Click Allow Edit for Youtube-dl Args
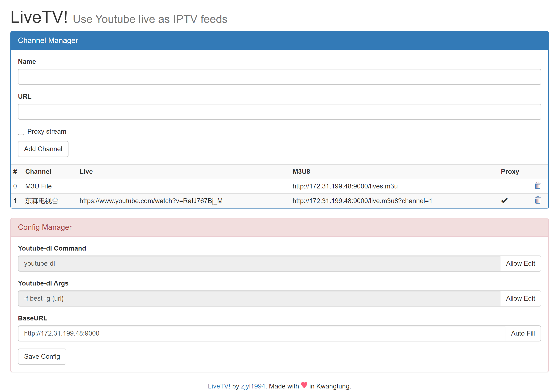The height and width of the screenshot is (392, 559). [x=520, y=298]
